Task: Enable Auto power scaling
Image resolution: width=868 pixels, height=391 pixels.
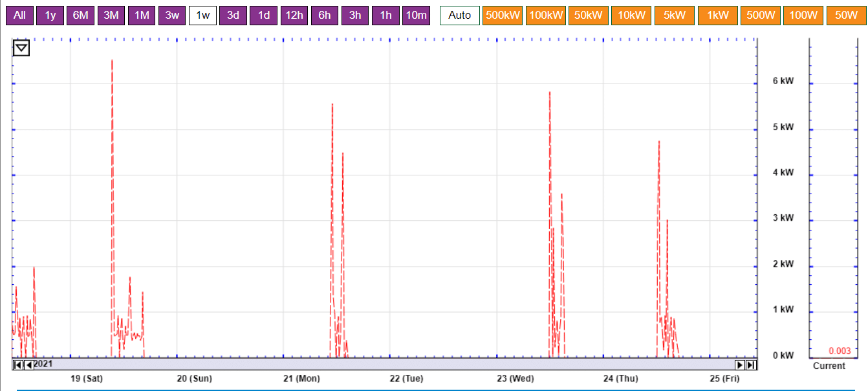Action: pyautogui.click(x=459, y=16)
